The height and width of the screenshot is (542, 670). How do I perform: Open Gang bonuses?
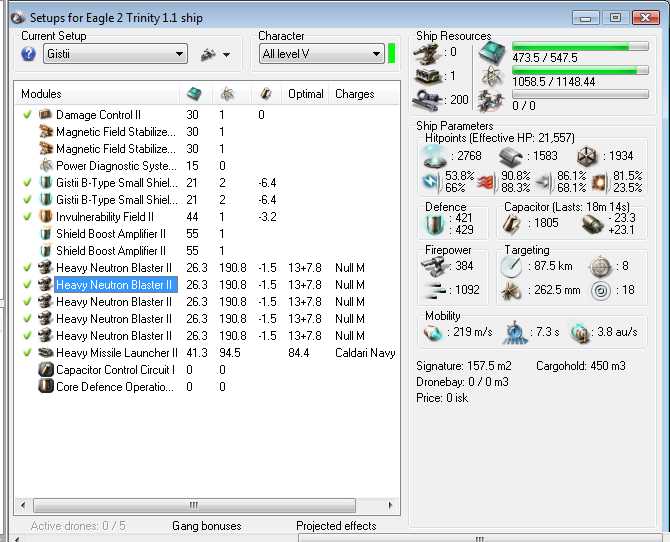[207, 526]
